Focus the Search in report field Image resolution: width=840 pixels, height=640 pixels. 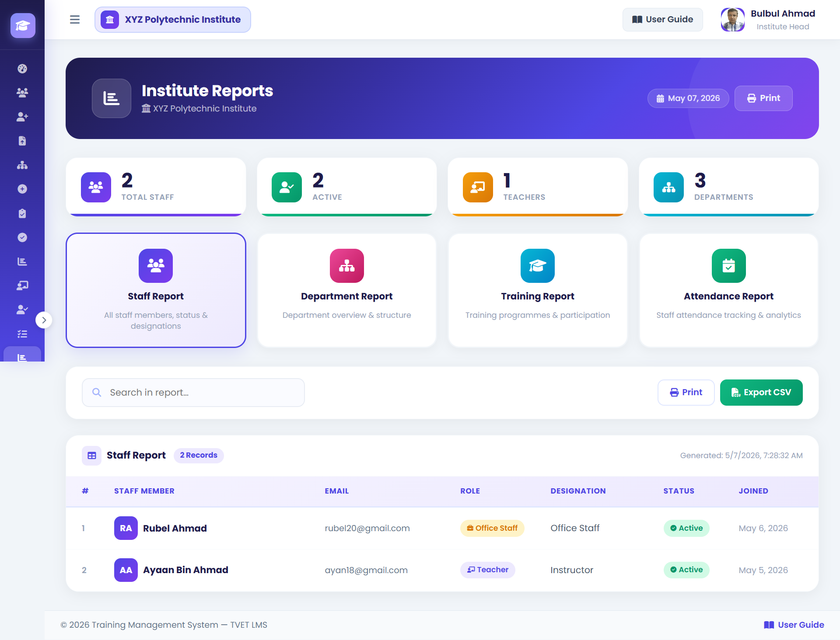193,393
